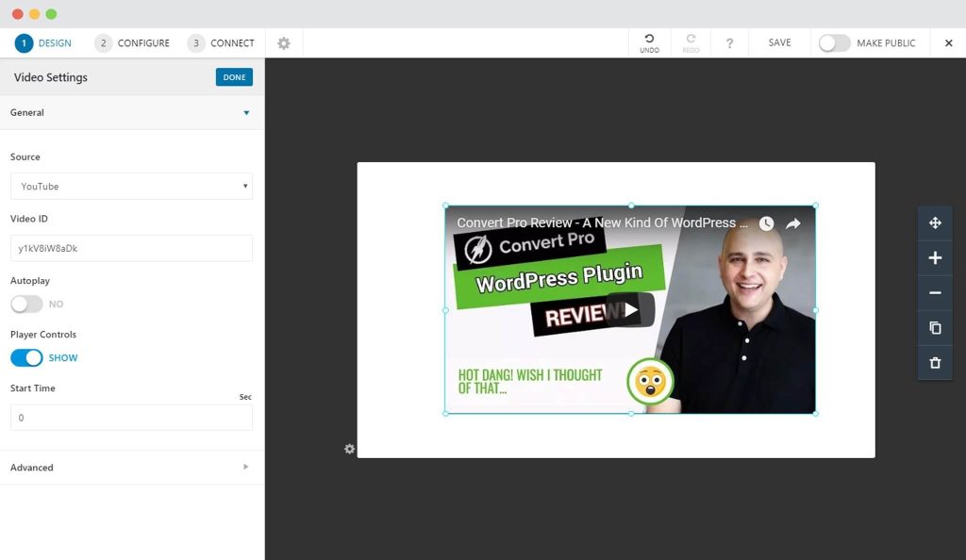This screenshot has width=966, height=560.
Task: Go to the Connect step
Action: [x=221, y=43]
